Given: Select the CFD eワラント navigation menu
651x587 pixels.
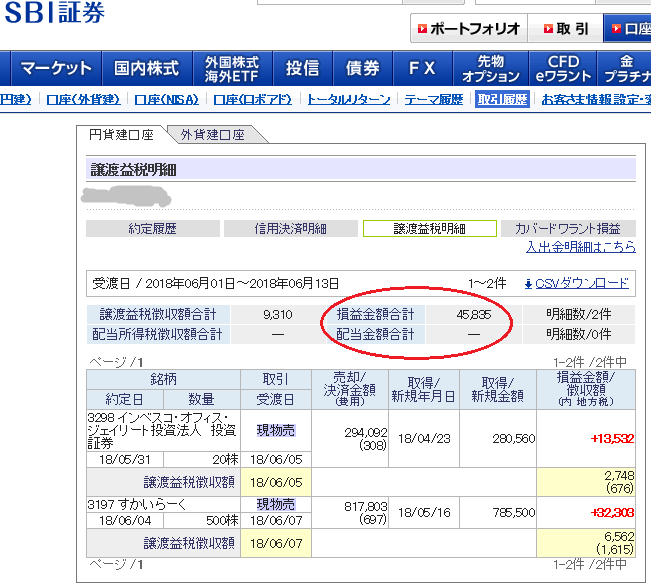Looking at the screenshot, I should tap(563, 68).
